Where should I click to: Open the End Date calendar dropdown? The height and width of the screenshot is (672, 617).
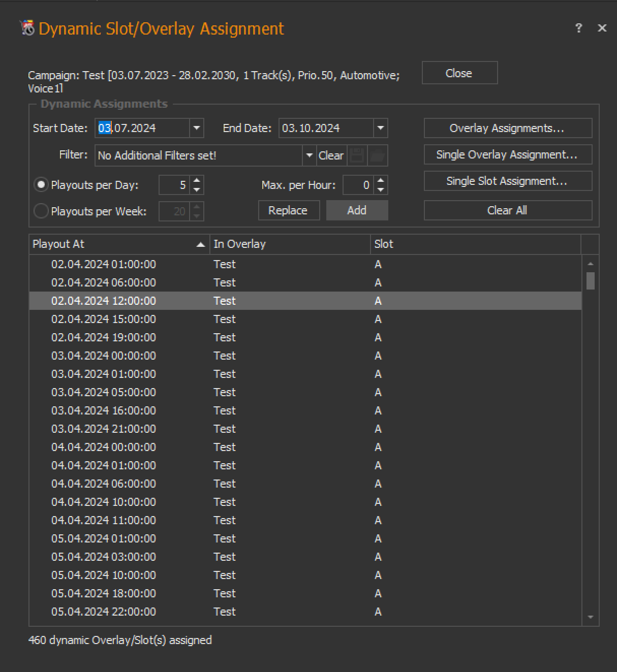pyautogui.click(x=381, y=128)
